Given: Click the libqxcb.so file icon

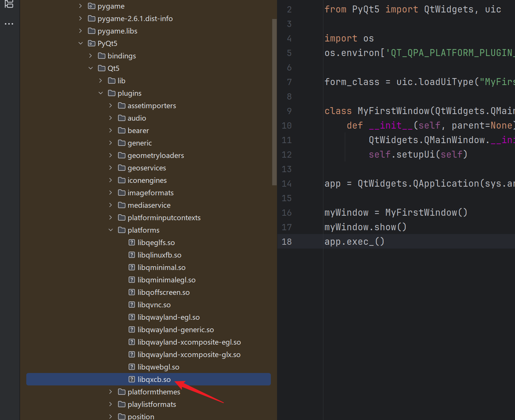Looking at the screenshot, I should pos(132,379).
